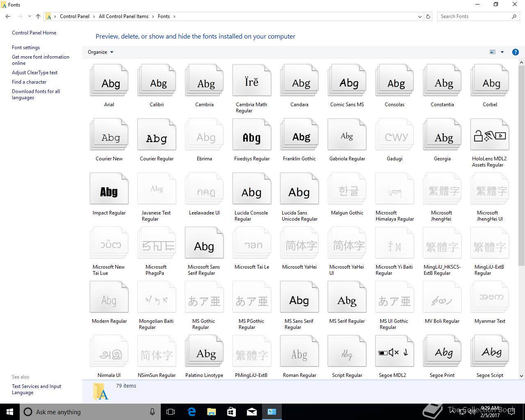Screen dimensions: 525x420
Task: Refresh the Fonts folder view
Action: click(428, 16)
